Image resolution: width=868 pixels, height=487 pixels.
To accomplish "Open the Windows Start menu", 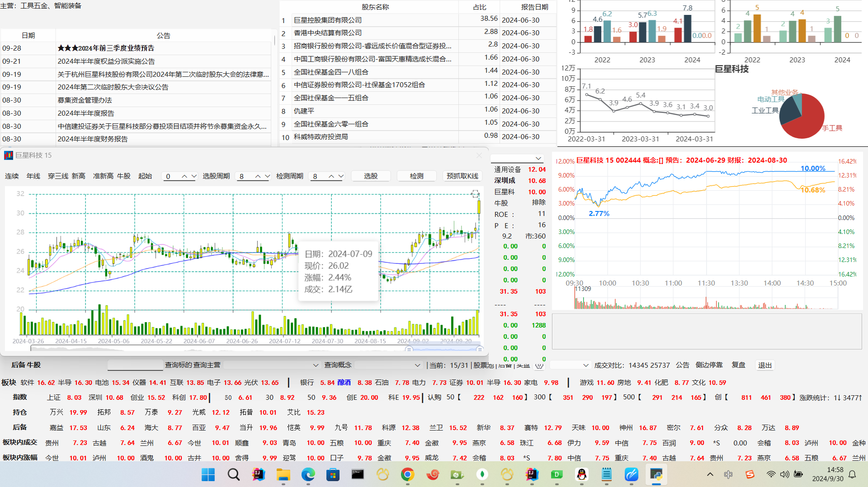I will (208, 474).
